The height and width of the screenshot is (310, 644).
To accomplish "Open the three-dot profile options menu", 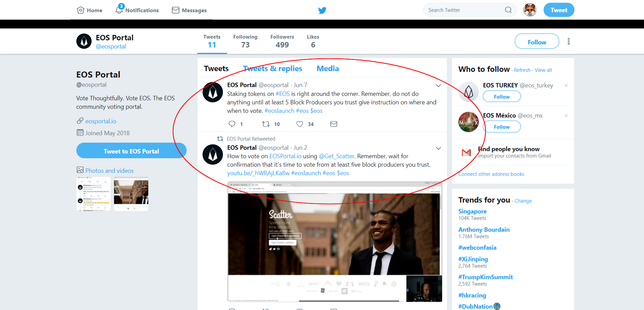I will 569,41.
